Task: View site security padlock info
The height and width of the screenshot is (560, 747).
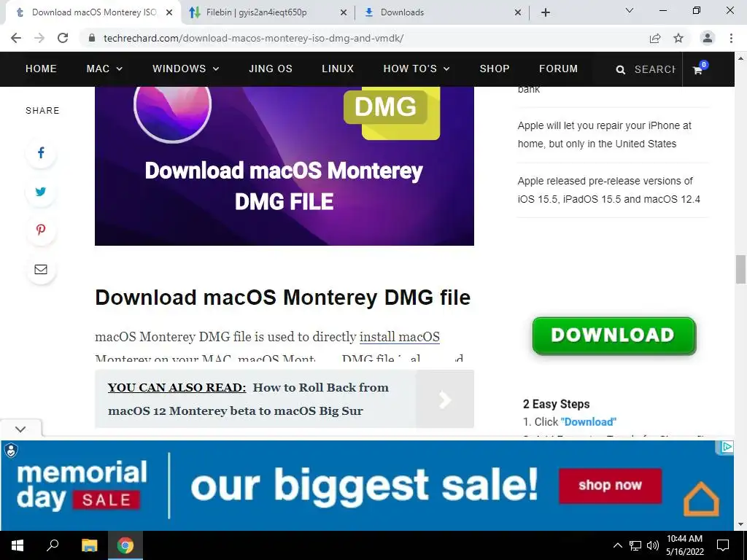Action: pos(92,38)
